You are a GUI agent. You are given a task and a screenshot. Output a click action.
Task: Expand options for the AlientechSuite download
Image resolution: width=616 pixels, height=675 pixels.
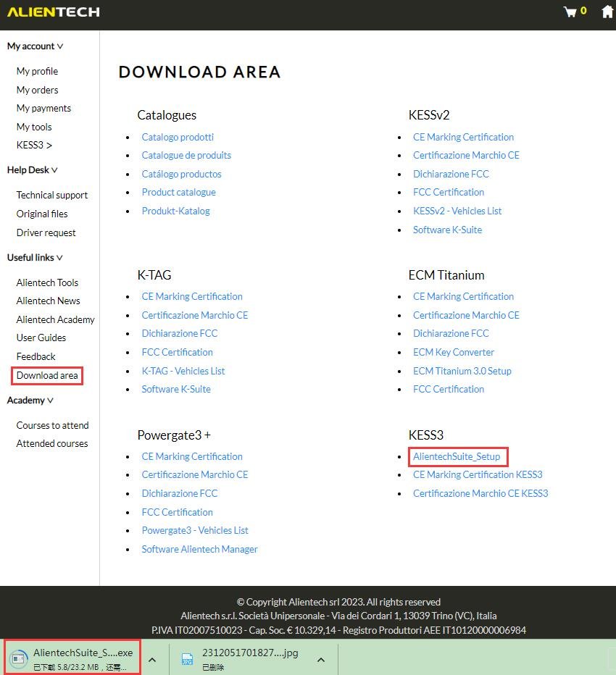coord(152,658)
